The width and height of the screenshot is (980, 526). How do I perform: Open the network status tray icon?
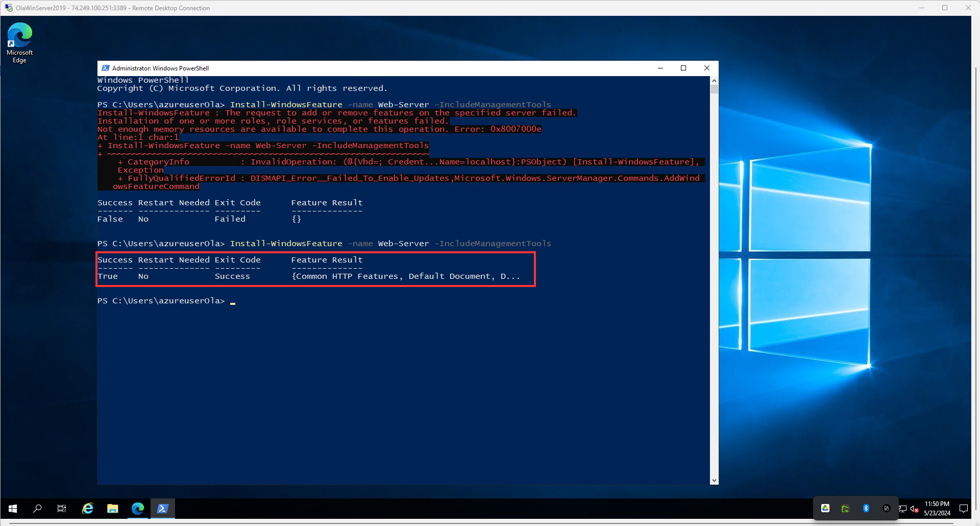pyautogui.click(x=902, y=509)
